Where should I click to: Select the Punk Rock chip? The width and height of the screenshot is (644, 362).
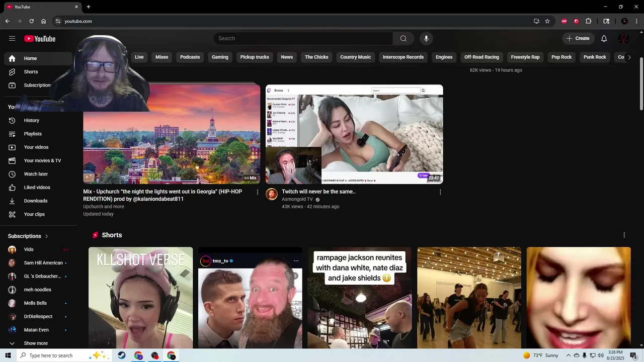[595, 57]
